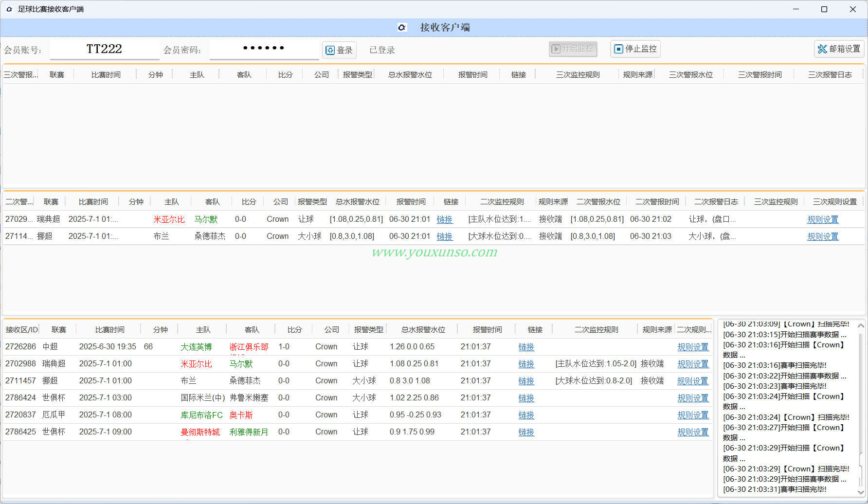The image size is (868, 504).
Task: Select rule [大球水位达到:0.8-2.0]
Action: 594,381
